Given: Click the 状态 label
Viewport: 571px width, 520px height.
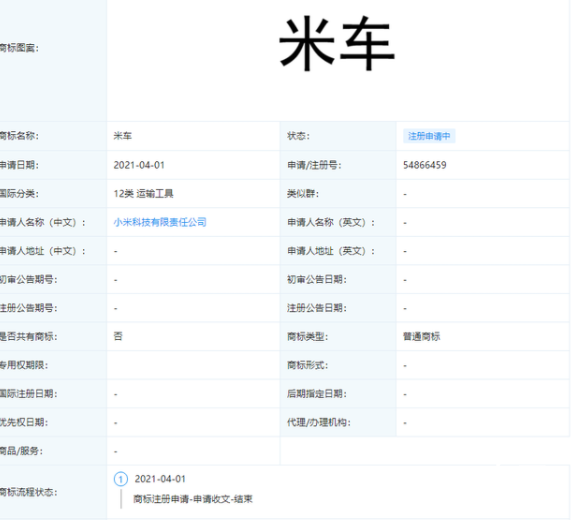Looking at the screenshot, I should pyautogui.click(x=298, y=136).
